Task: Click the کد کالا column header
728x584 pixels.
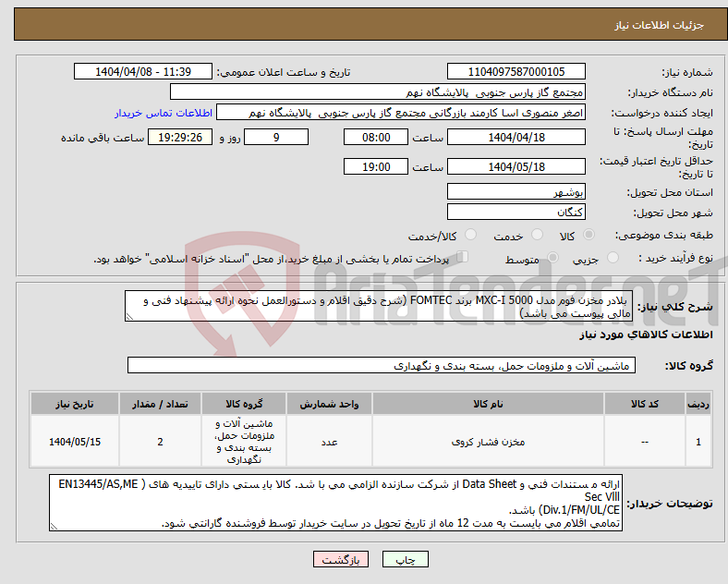Action: tap(645, 404)
